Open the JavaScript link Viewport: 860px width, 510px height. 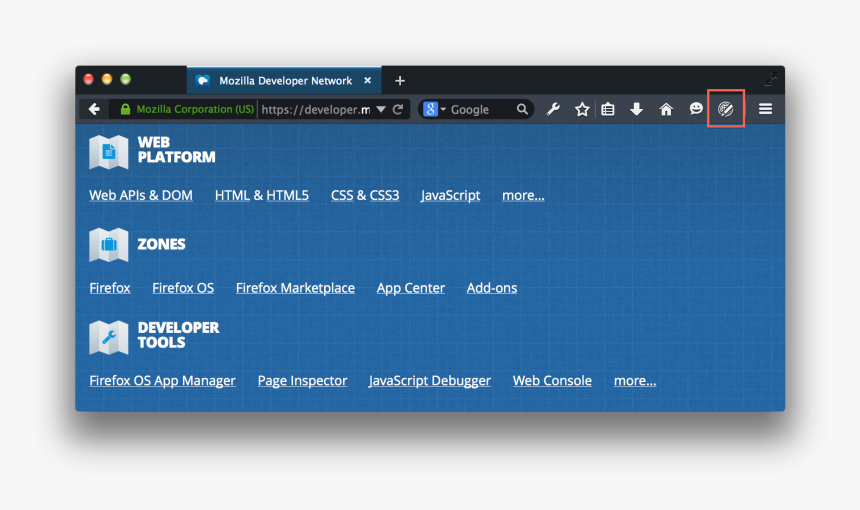pos(450,196)
